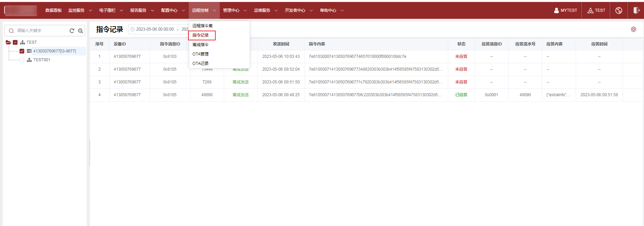Click the globe language icon
The image size is (644, 226).
618,10
